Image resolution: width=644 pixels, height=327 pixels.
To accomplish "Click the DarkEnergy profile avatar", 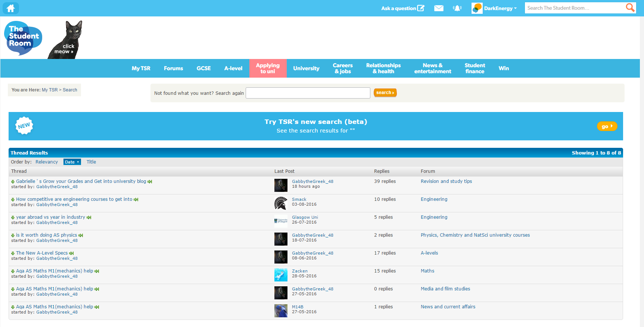I will click(x=477, y=8).
